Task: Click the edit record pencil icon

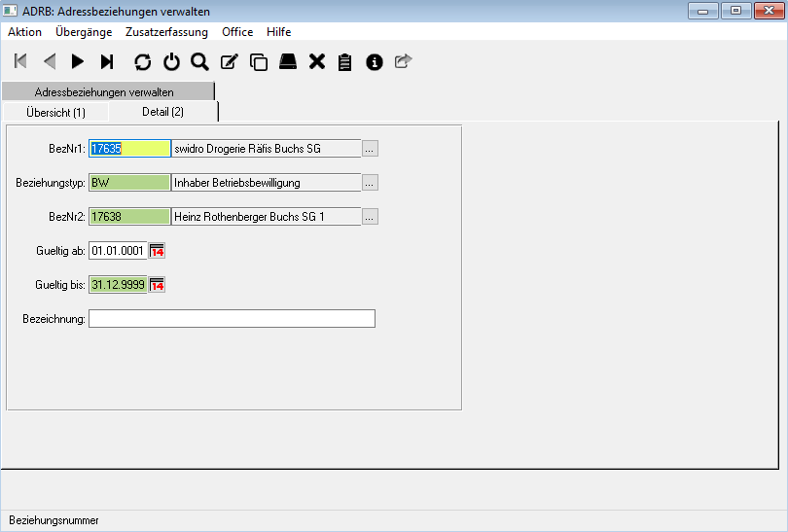Action: [x=230, y=62]
